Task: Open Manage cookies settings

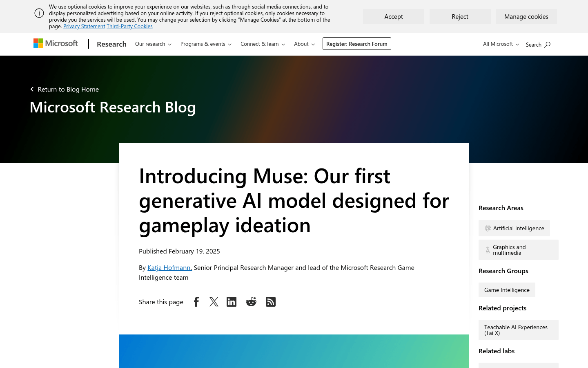Action: pos(526,16)
